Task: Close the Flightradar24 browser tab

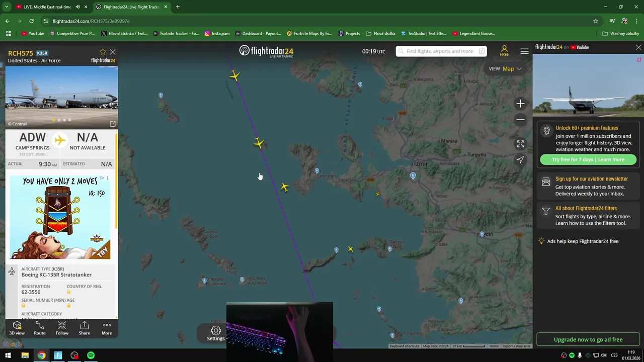Action: (x=166, y=7)
